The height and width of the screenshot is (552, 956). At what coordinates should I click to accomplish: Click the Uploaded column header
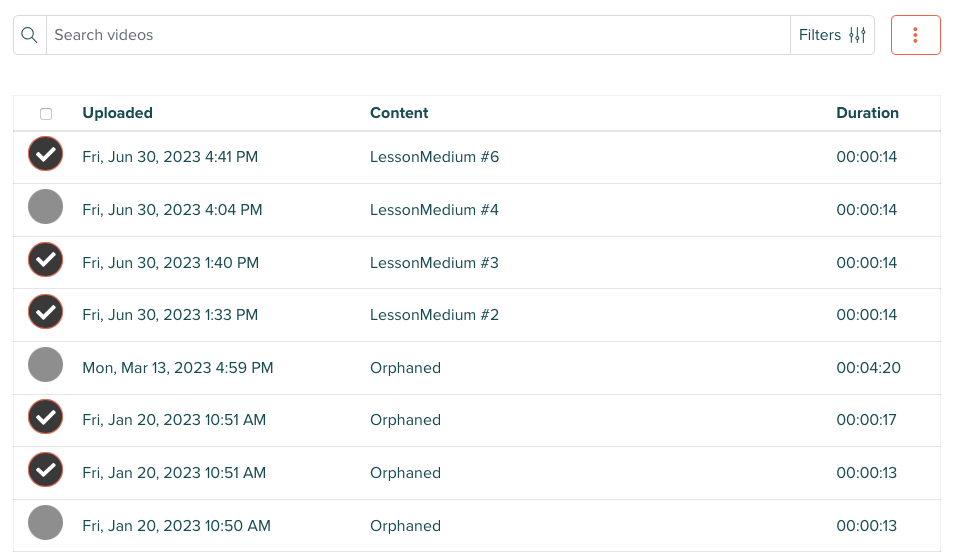pos(118,113)
